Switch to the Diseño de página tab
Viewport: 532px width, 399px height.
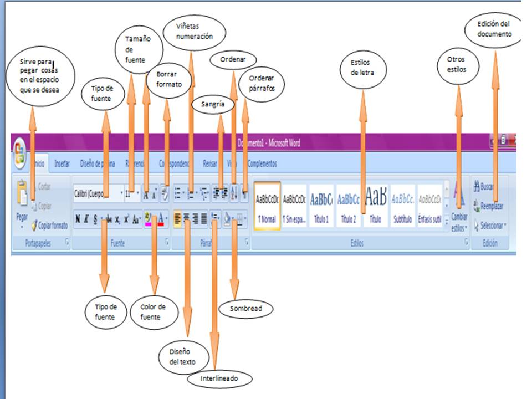pyautogui.click(x=98, y=164)
